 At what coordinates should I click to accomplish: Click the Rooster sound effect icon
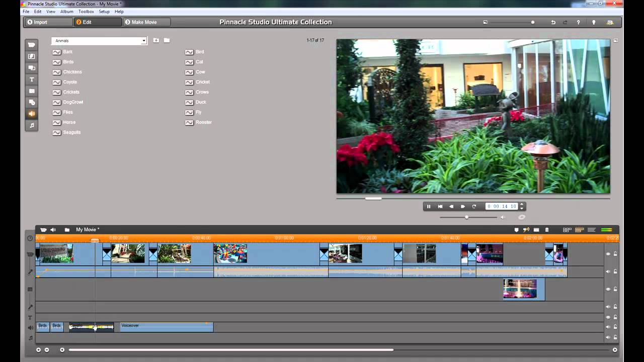[189, 122]
